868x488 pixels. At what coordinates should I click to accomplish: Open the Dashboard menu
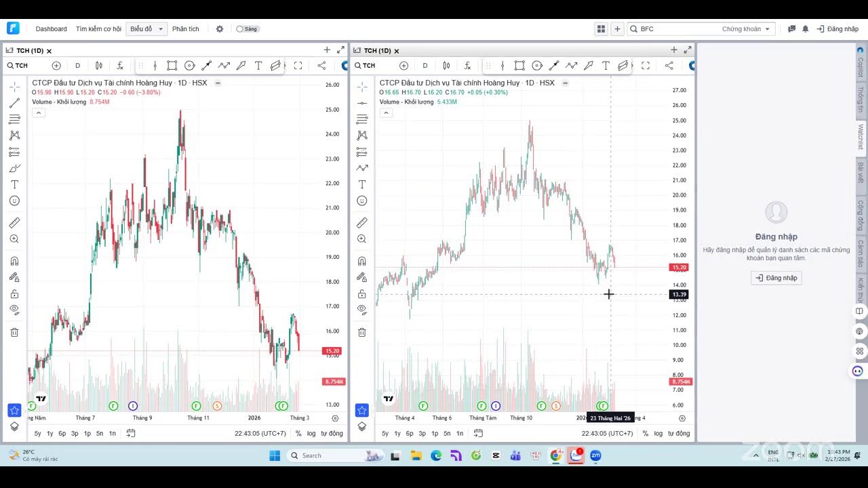[x=52, y=29]
